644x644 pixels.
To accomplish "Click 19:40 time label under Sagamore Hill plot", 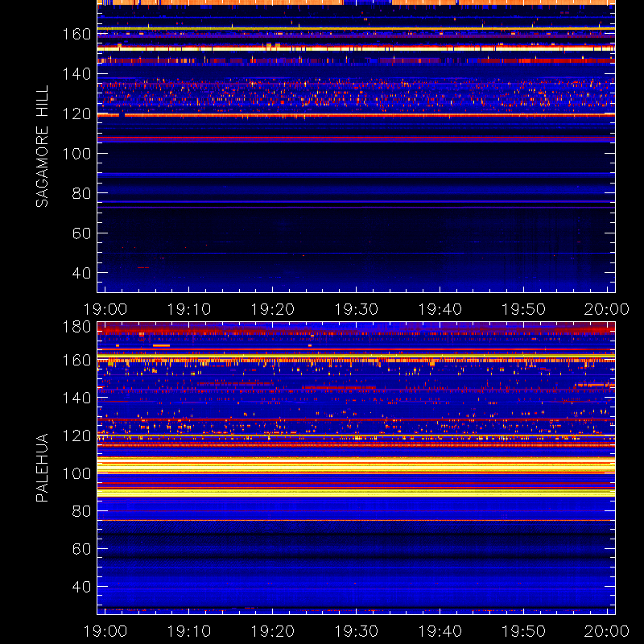I will click(440, 309).
